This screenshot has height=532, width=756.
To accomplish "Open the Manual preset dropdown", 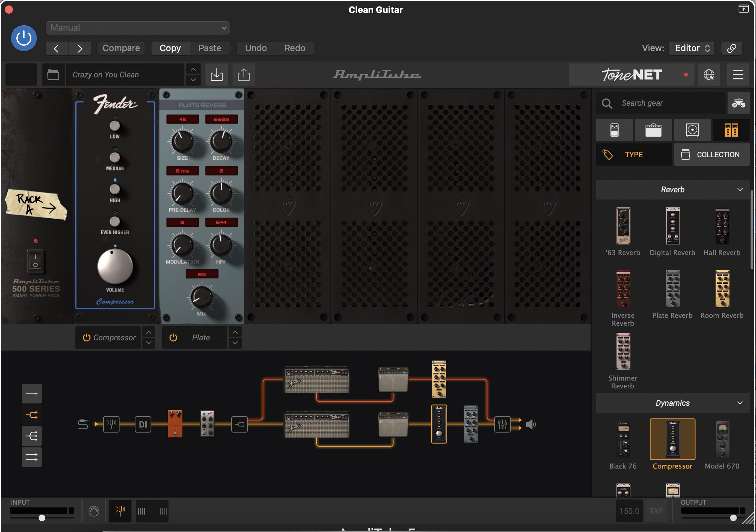I will click(x=138, y=28).
